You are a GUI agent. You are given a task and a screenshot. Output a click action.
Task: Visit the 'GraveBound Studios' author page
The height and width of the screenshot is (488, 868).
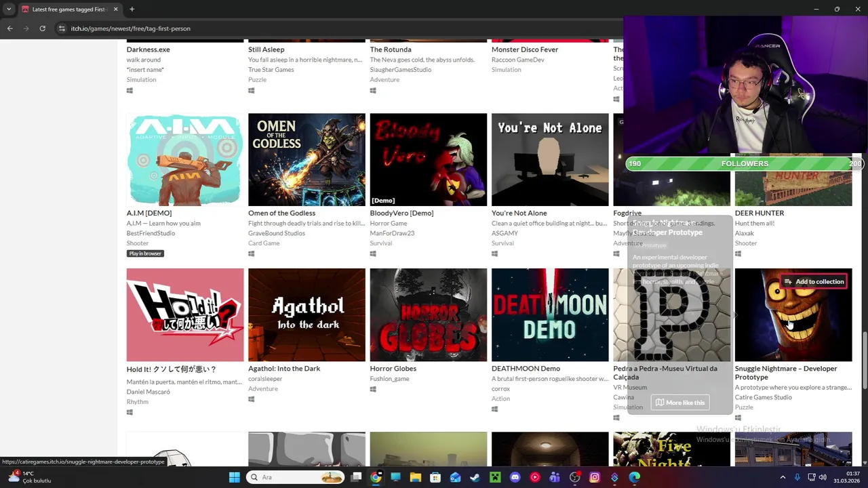click(x=277, y=233)
